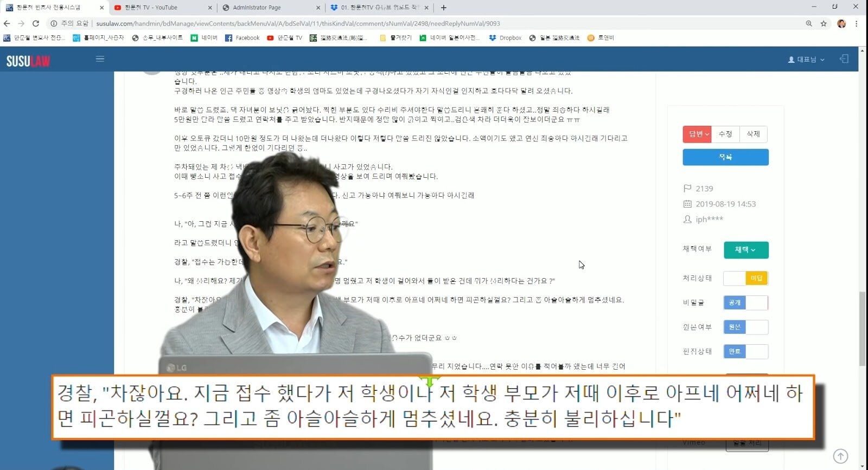The image size is (868, 470).
Task: Open the hamburger sidebar menu
Action: coord(100,59)
